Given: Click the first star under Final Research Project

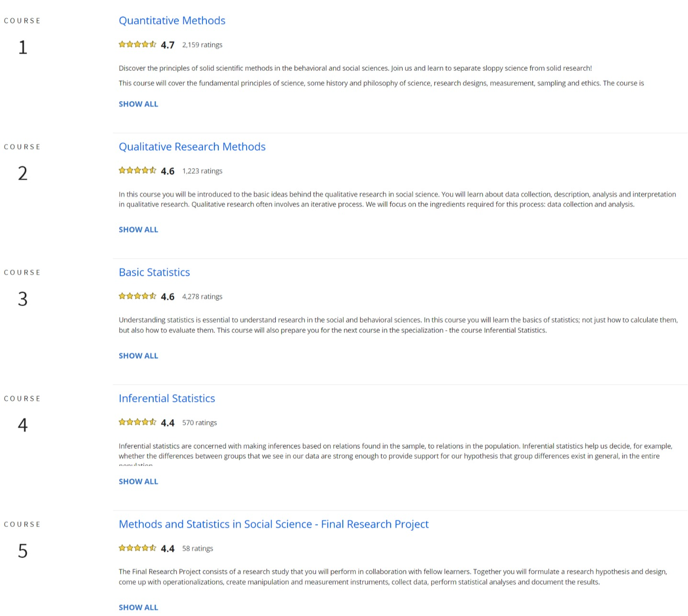Looking at the screenshot, I should tap(123, 548).
